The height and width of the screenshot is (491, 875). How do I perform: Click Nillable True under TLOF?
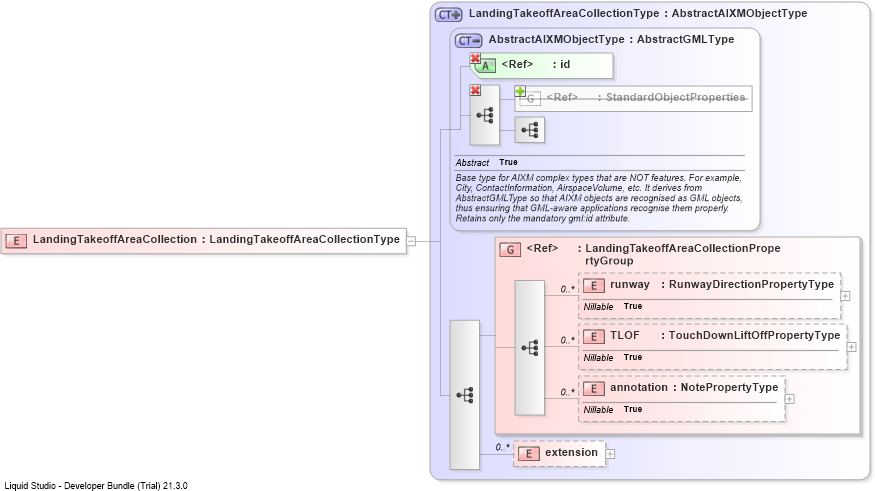tap(613, 357)
